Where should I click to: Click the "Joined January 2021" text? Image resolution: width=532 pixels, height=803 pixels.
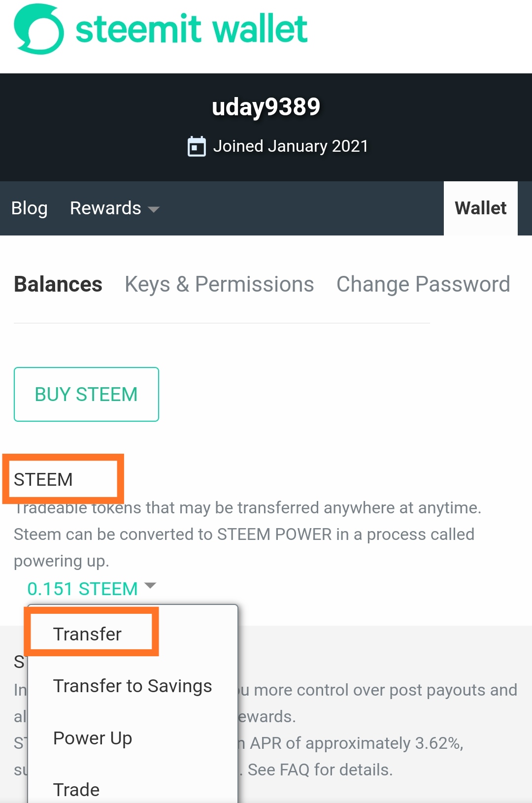pos(291,146)
